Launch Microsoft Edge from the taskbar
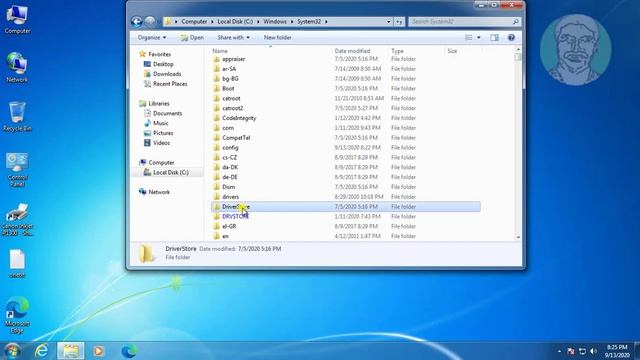The height and width of the screenshot is (360, 640). pos(129,351)
